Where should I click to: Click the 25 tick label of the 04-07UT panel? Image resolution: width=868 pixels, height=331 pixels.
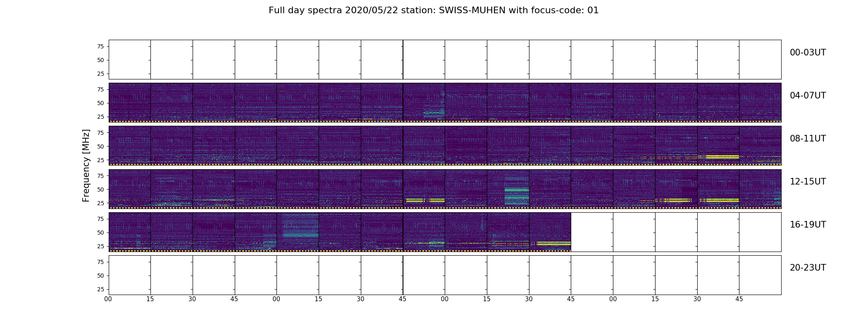click(100, 117)
